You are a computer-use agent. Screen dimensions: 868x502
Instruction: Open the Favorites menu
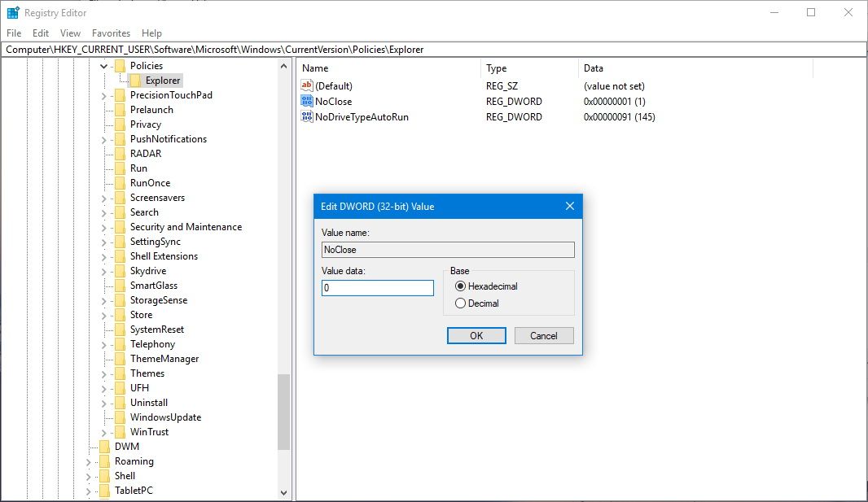pyautogui.click(x=111, y=33)
